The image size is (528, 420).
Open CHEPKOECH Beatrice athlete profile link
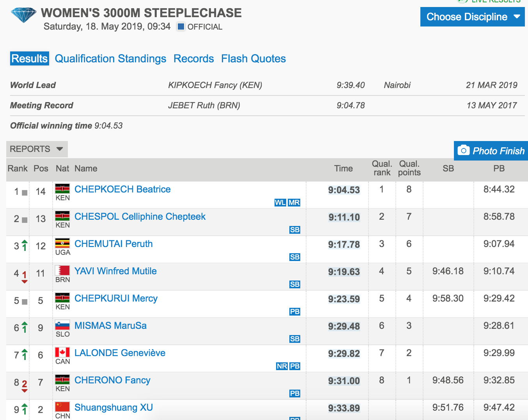tap(122, 189)
